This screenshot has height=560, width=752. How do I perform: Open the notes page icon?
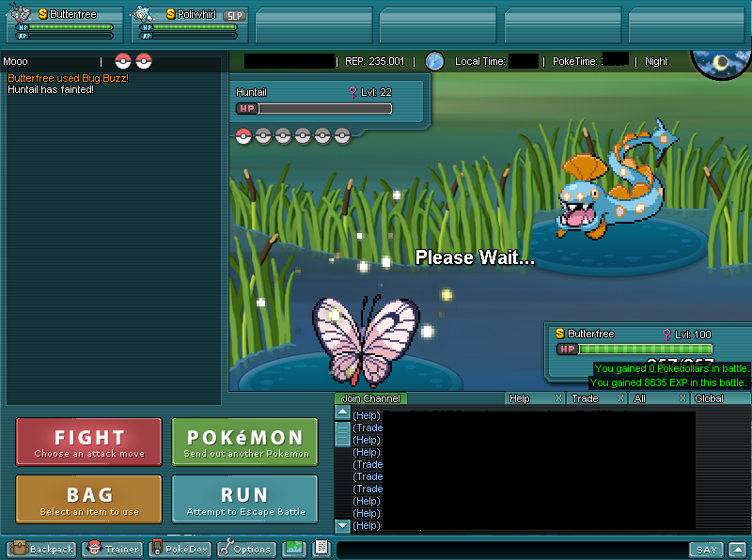point(321,548)
